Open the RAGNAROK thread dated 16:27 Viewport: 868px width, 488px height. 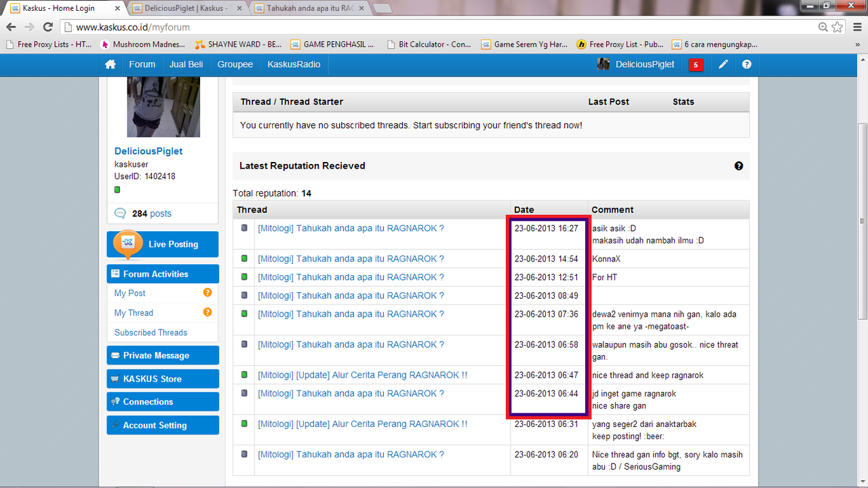351,228
